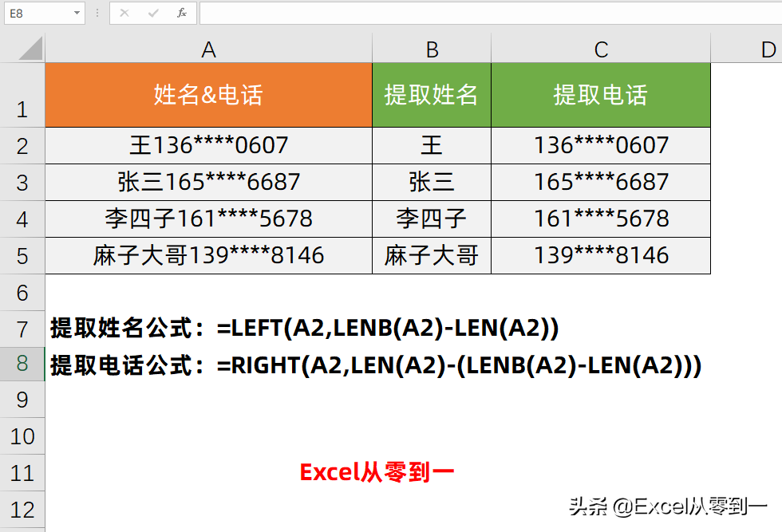This screenshot has width=782, height=532.
Task: Click the Select All corner triangle
Action: 30,49
